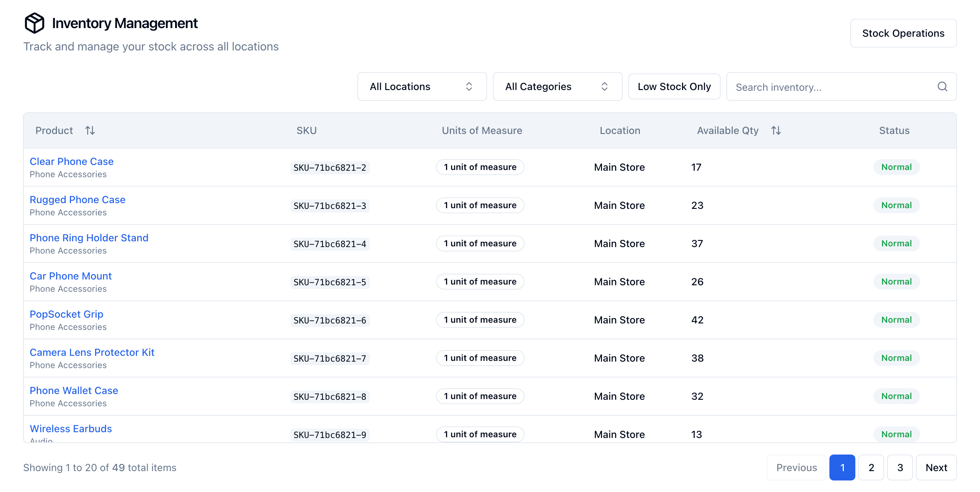This screenshot has height=492, width=980.
Task: Open Phone Ring Holder Stand product
Action: tap(89, 238)
